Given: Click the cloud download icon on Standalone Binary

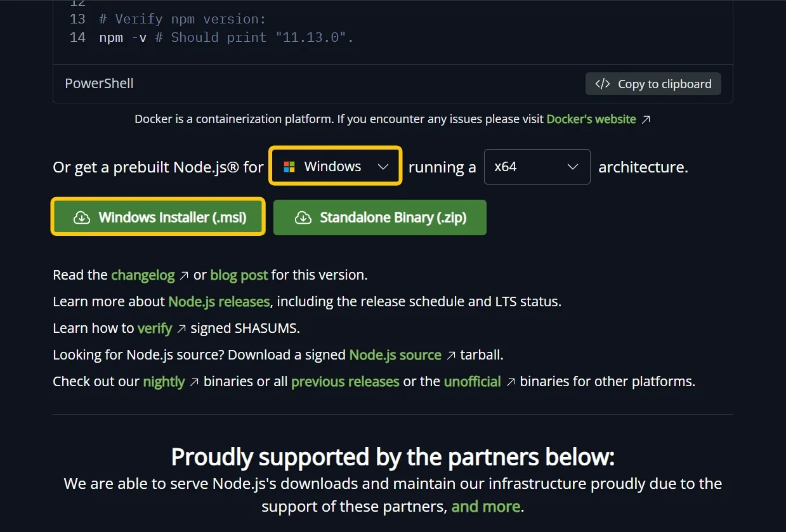Looking at the screenshot, I should (303, 217).
